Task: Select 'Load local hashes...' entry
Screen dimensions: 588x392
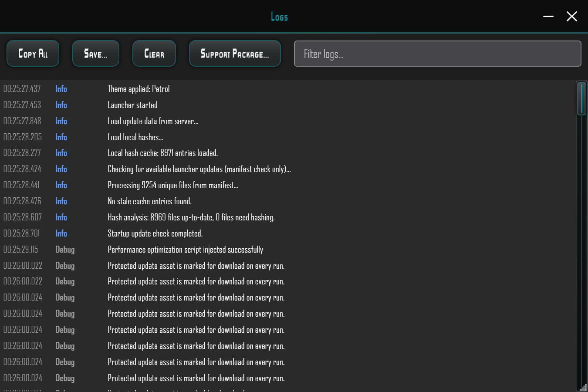Action: point(135,137)
